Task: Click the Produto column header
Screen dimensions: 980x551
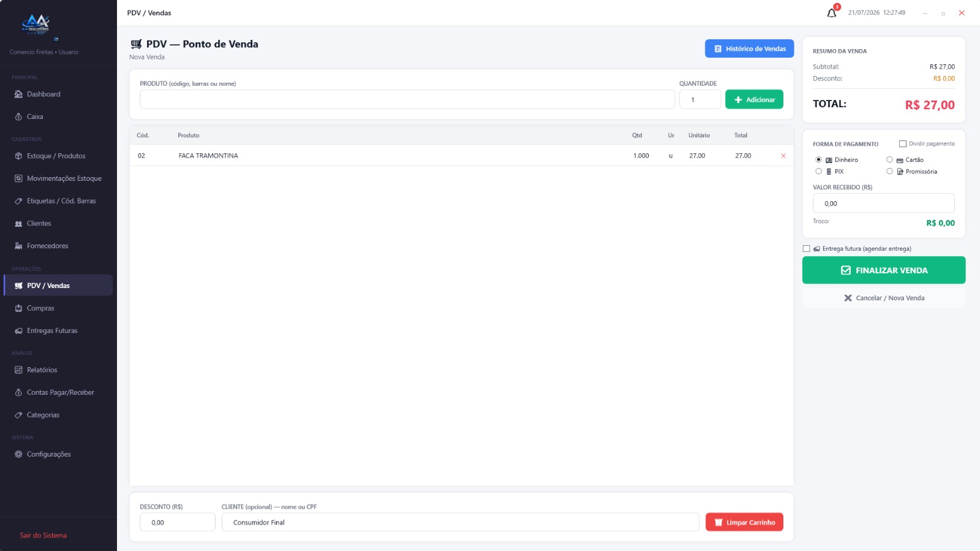Action: click(189, 135)
